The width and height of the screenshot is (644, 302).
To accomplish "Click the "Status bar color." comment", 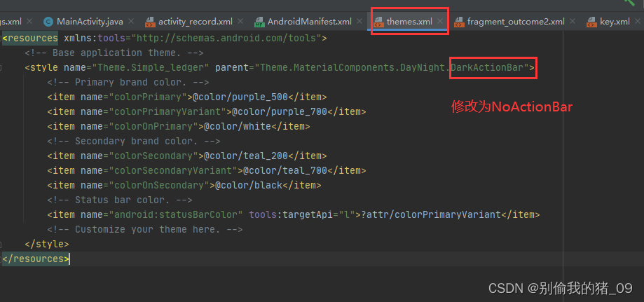I will click(120, 200).
